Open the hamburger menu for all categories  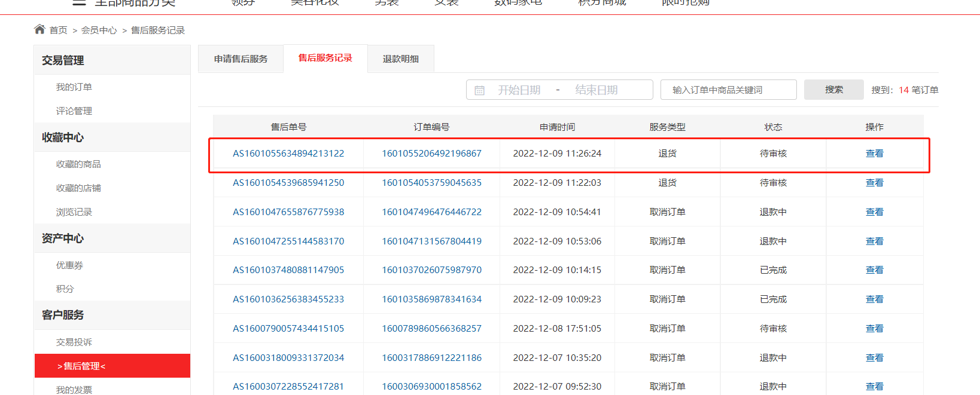coord(79,2)
